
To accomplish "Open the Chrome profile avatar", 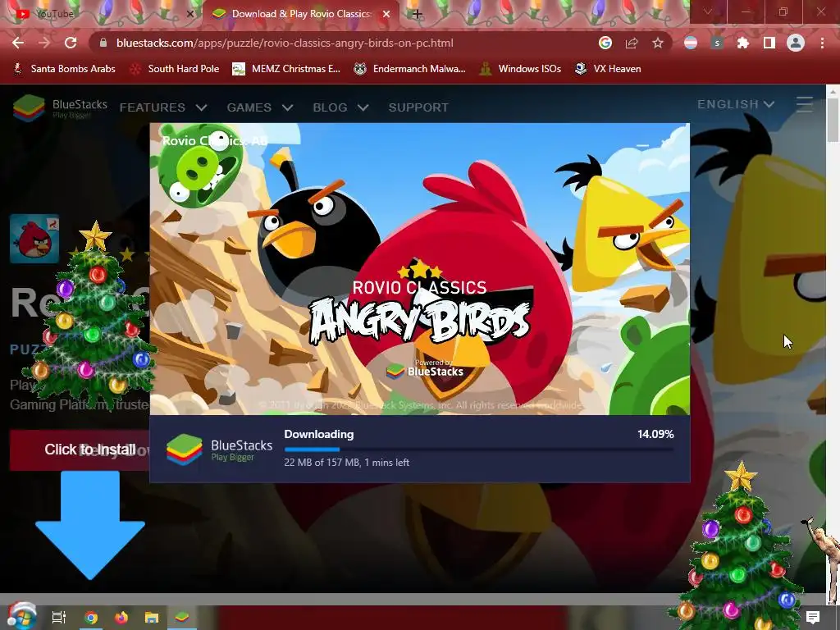I will (x=796, y=43).
